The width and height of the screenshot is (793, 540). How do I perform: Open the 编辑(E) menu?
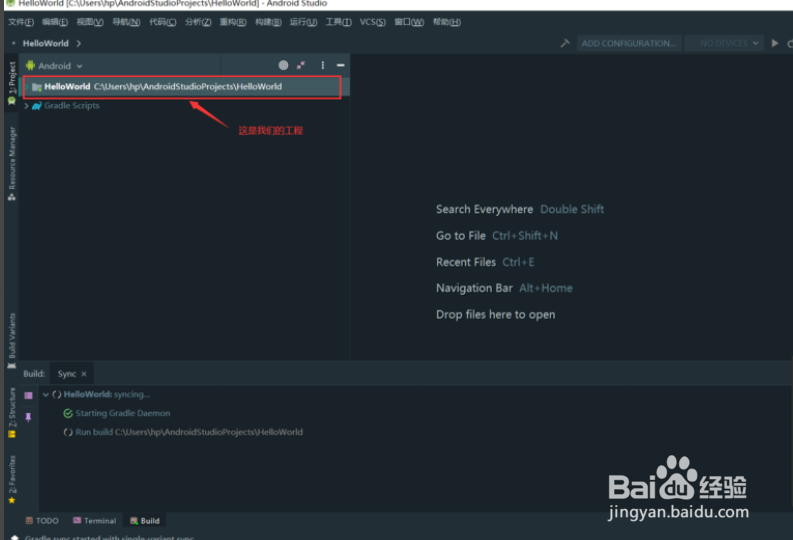[55, 22]
